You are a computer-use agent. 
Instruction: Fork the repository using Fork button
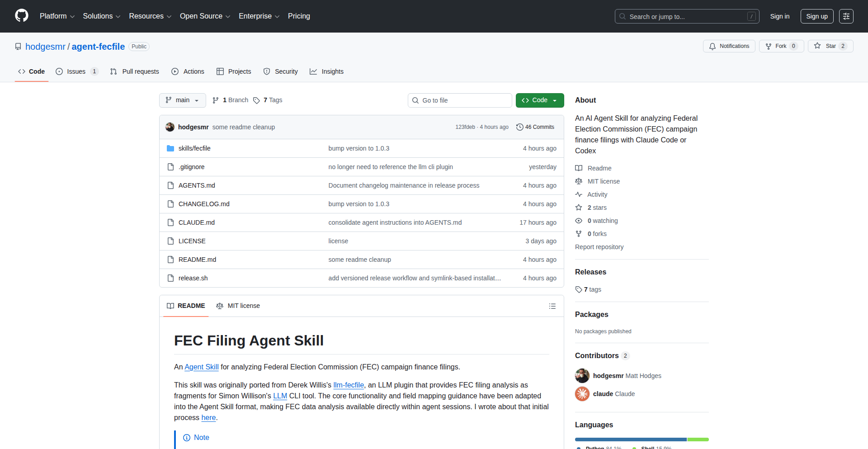[781, 46]
